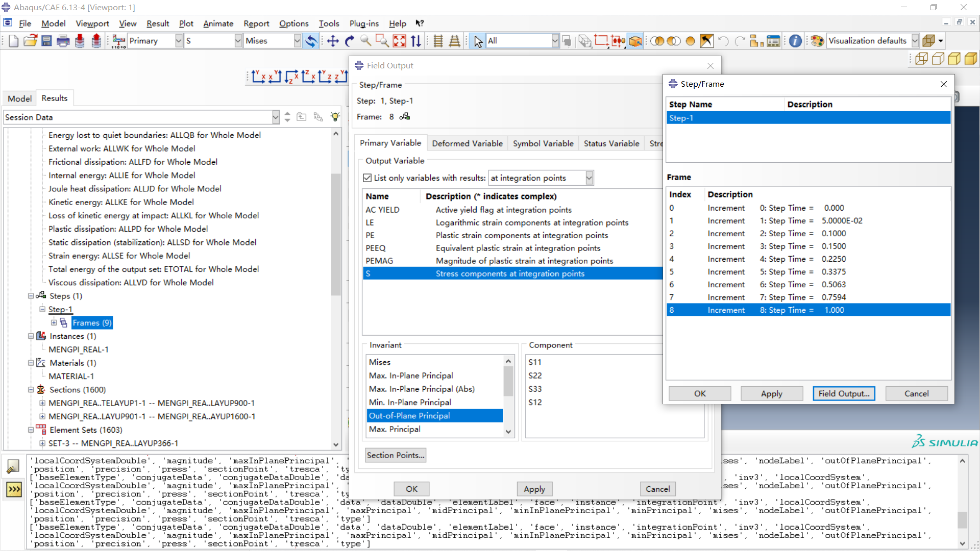Collapse the Step-1 tree node

(x=42, y=309)
